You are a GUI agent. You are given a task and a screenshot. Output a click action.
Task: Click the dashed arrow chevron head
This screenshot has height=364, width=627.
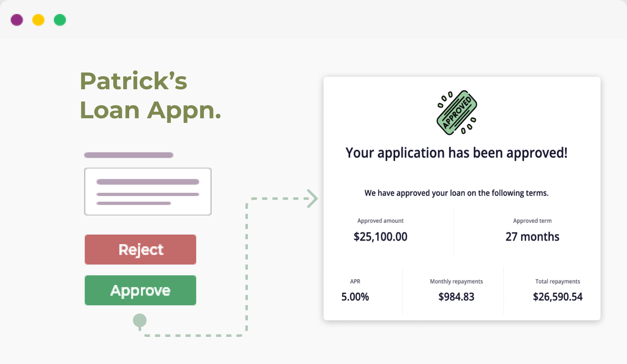[312, 199]
